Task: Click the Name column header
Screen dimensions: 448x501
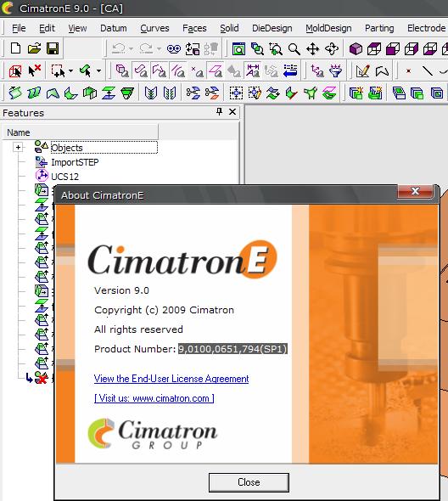Action: (81, 132)
